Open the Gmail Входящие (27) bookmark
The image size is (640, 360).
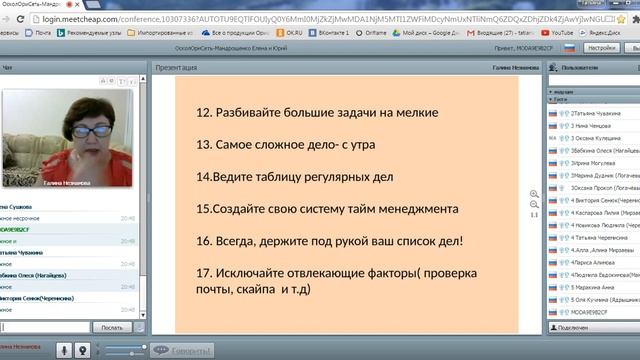pos(500,33)
